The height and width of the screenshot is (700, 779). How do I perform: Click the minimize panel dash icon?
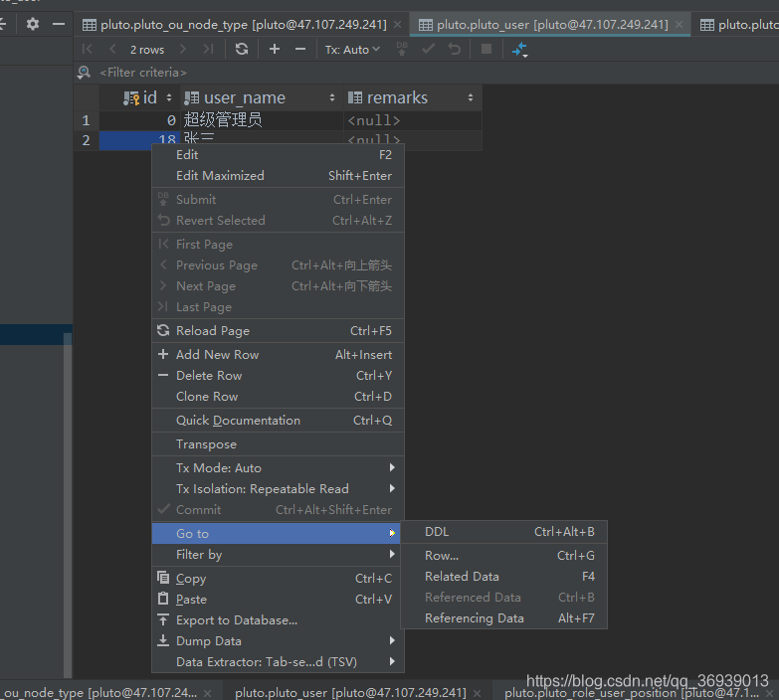pyautogui.click(x=59, y=24)
